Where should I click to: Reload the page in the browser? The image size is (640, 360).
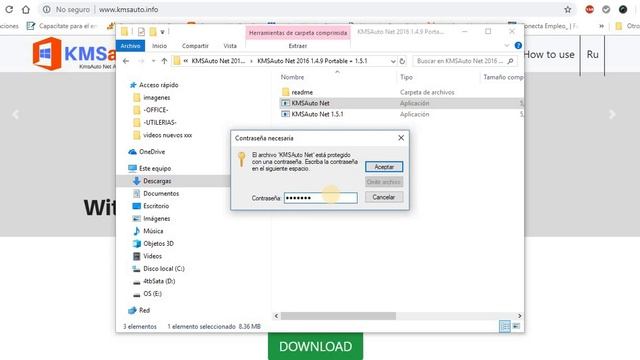coord(9,9)
